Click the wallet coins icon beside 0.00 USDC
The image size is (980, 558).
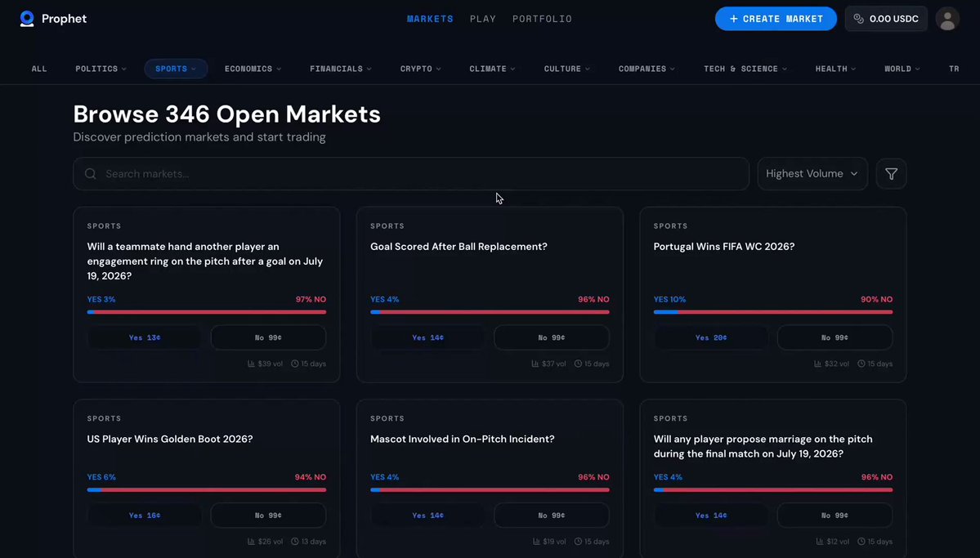coord(859,19)
